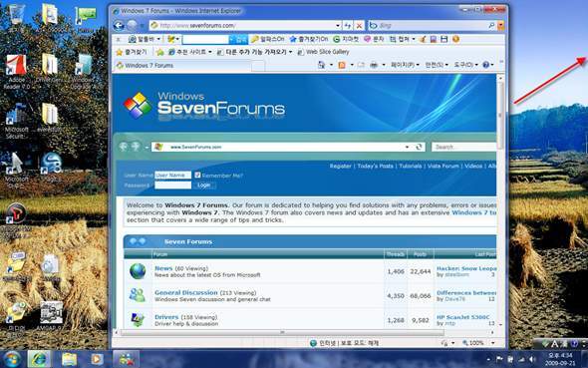This screenshot has height=368, width=588.
Task: Click the 즐겨찾기On star toolbar button
Action: 309,39
